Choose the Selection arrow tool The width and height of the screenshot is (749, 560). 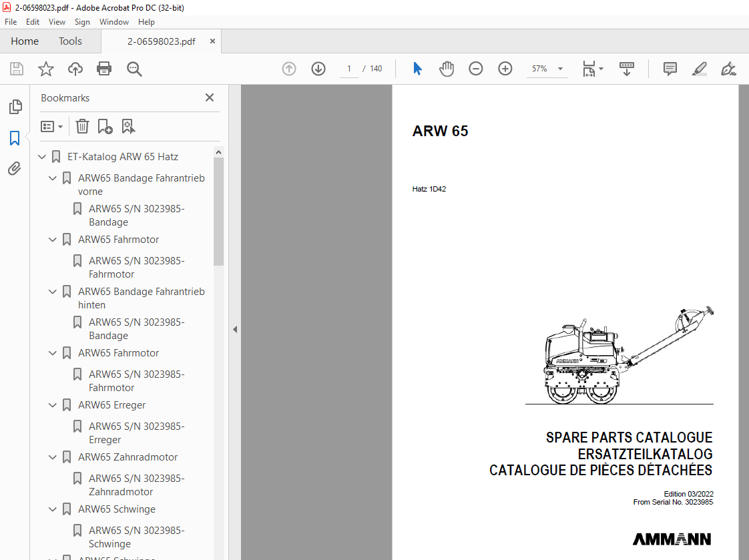pyautogui.click(x=417, y=69)
